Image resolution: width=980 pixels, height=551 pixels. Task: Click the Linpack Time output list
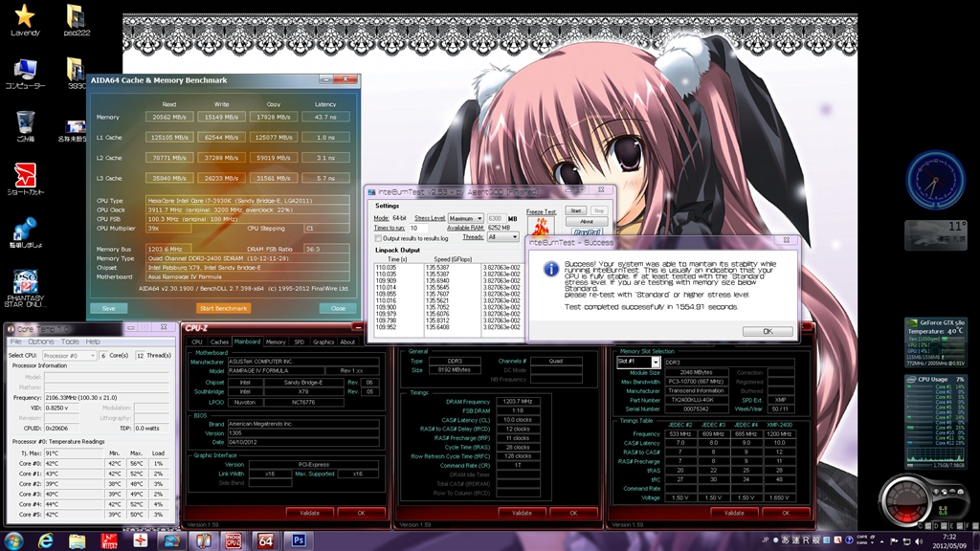[398, 300]
